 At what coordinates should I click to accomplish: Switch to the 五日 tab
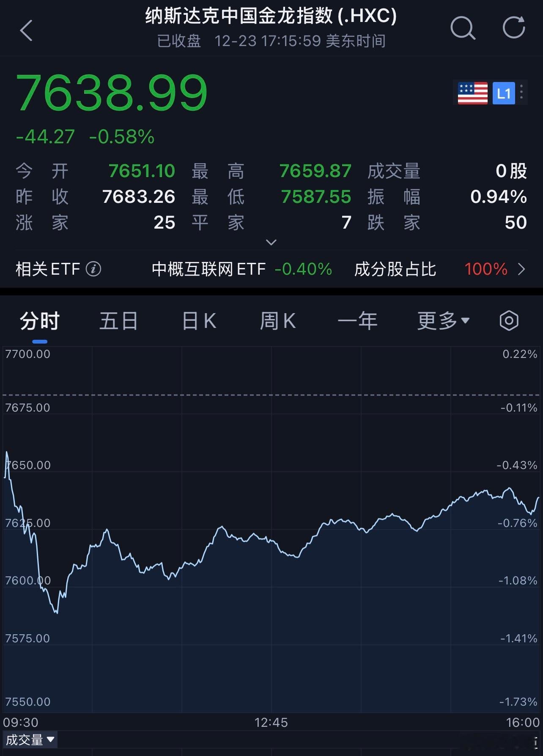[119, 321]
